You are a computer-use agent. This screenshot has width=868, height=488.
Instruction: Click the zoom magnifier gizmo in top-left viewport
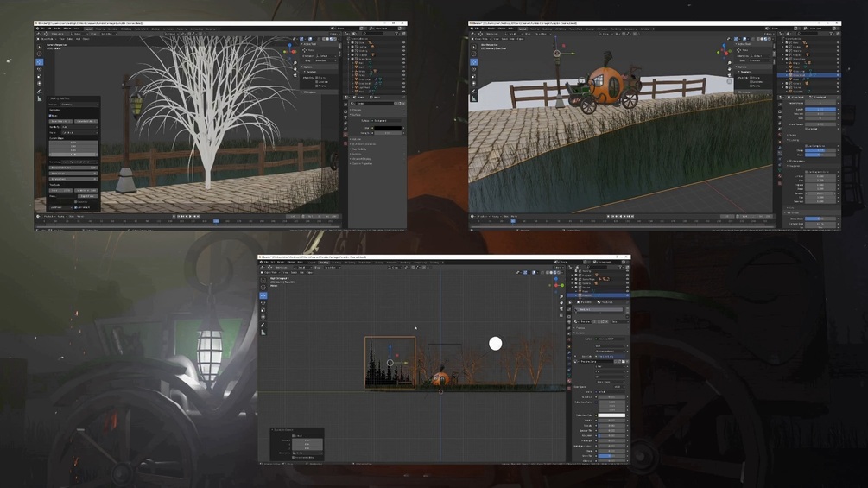point(295,62)
